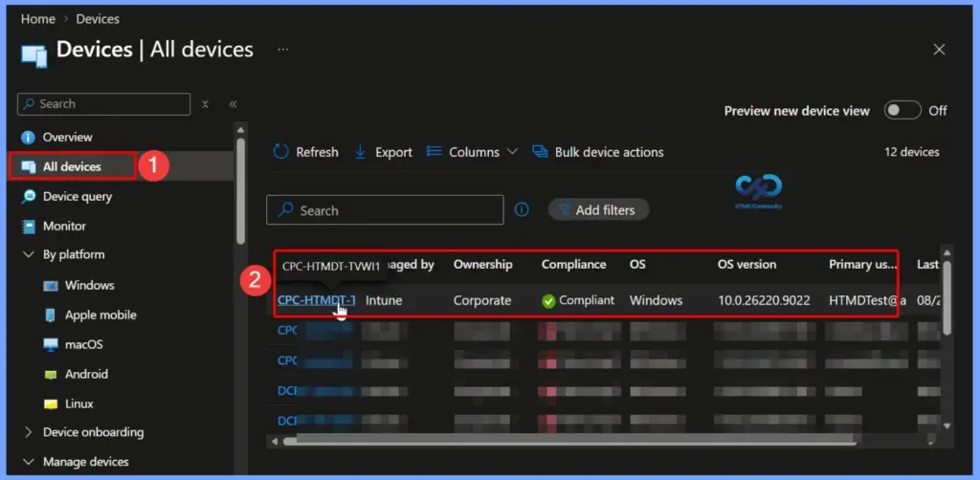This screenshot has width=980, height=480.
Task: Collapse the Manage devices section
Action: point(28,462)
